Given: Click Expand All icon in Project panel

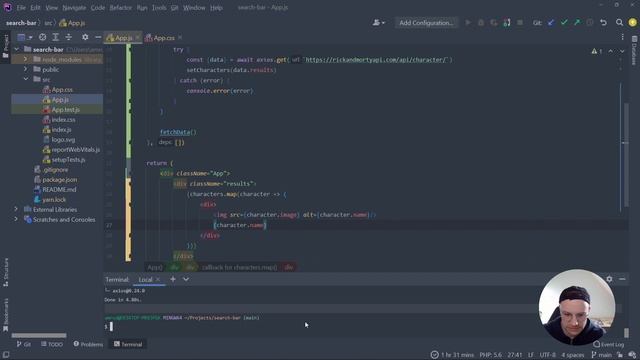Looking at the screenshot, I should click(56, 37).
